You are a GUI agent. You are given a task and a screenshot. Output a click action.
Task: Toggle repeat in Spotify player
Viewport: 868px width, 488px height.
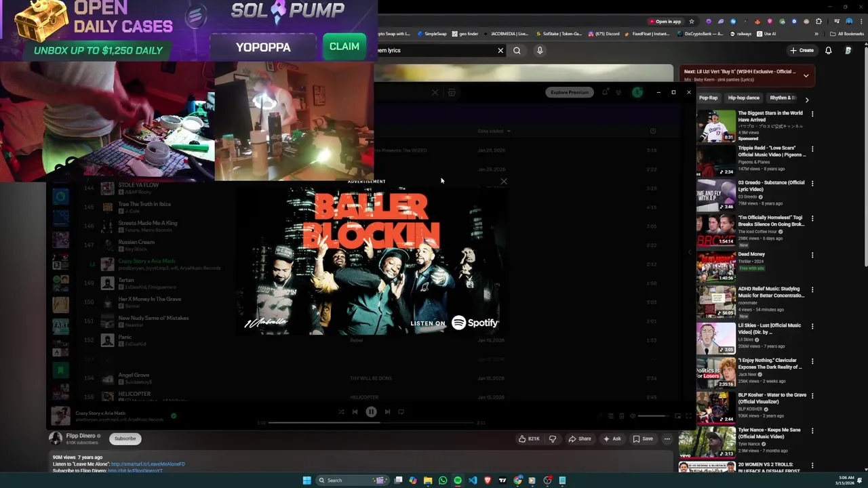(401, 411)
